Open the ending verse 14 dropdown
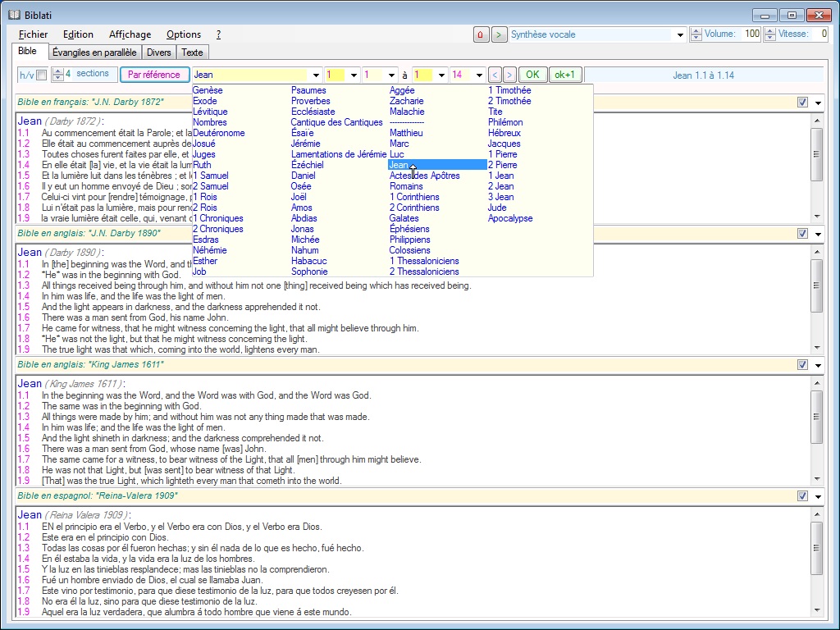The image size is (840, 630). coord(480,75)
